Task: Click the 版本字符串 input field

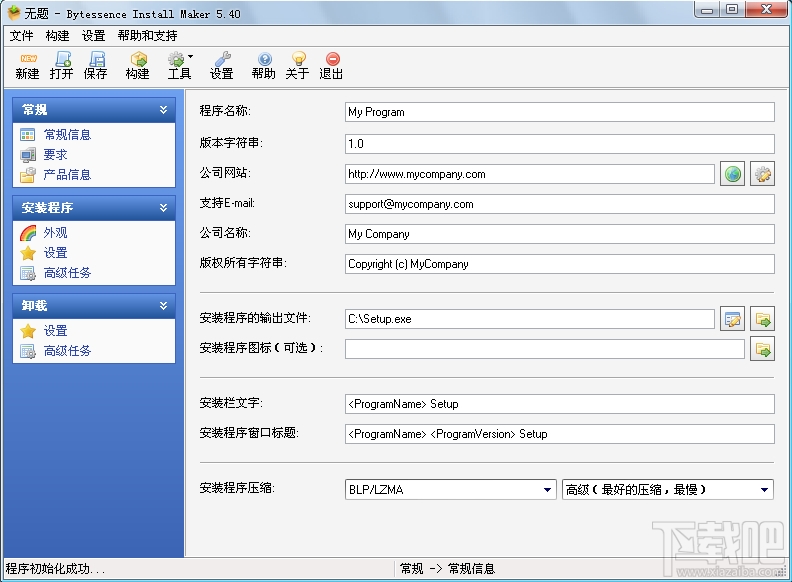Action: (x=560, y=144)
